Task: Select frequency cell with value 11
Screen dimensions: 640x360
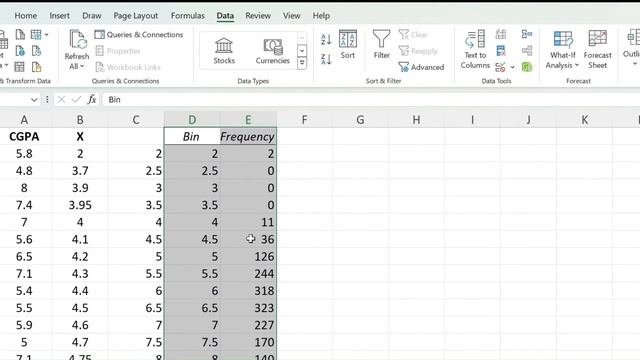Action: pyautogui.click(x=248, y=222)
